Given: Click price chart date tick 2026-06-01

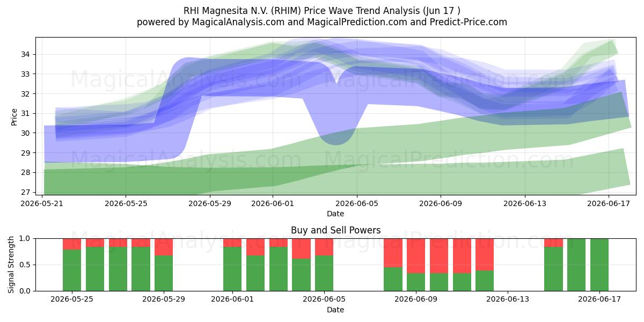Looking at the screenshot, I should 273,203.
